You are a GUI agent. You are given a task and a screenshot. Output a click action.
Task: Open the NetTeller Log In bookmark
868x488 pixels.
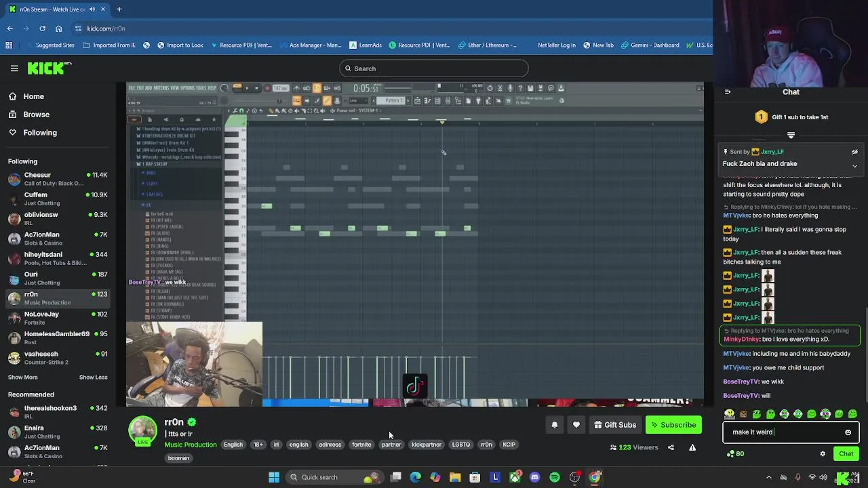[x=556, y=45]
